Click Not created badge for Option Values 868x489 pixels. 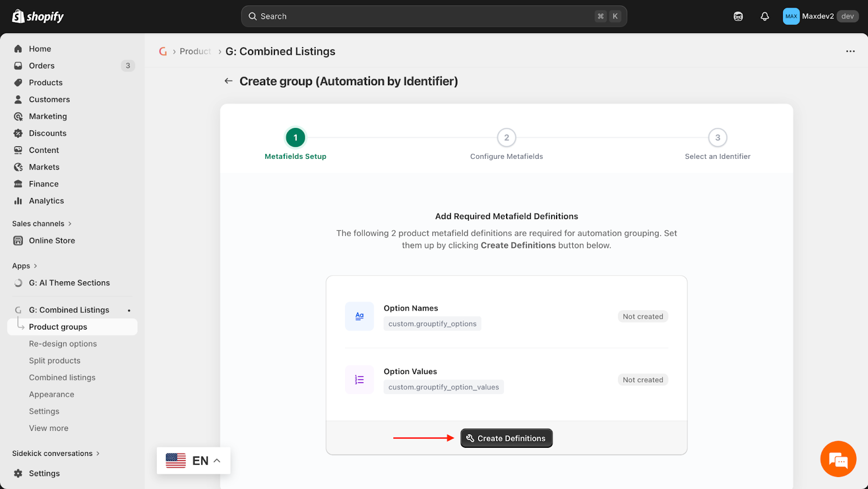pyautogui.click(x=643, y=380)
